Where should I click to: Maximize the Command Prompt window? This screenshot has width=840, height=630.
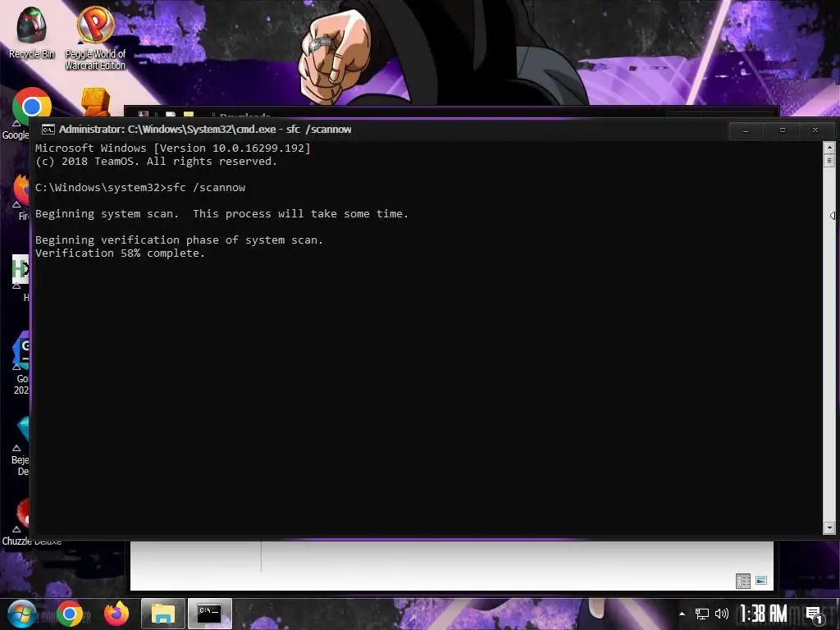[x=782, y=130]
